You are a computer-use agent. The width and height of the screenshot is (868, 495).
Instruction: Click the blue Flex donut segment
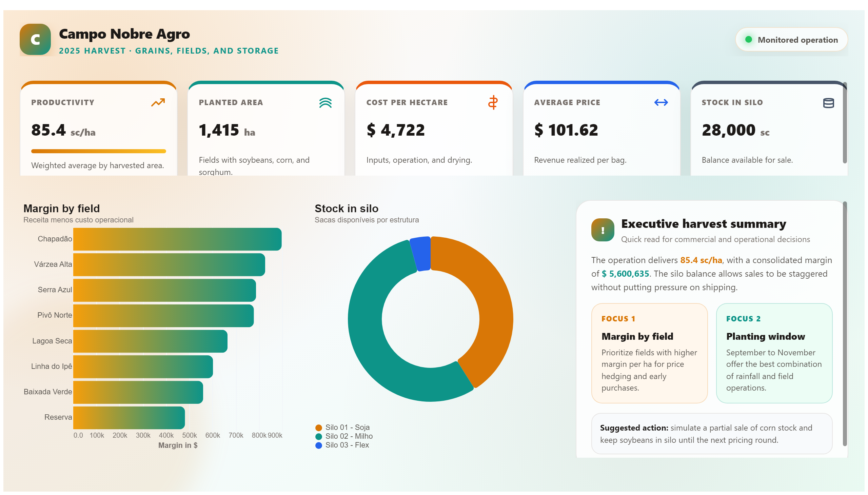(x=421, y=254)
